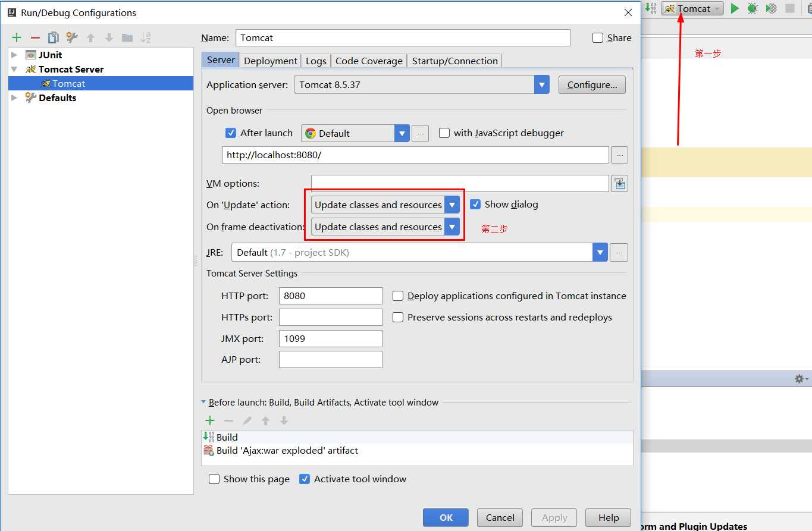Edit selected Before launch task
This screenshot has height=531, width=812.
pos(247,420)
